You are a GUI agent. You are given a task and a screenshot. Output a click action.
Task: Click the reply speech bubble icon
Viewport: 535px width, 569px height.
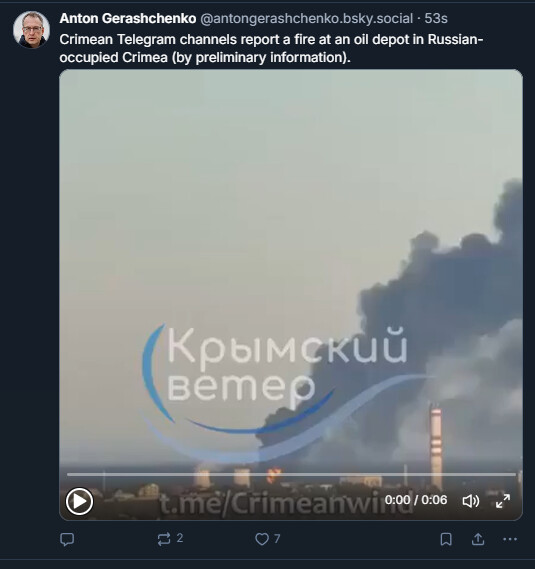pos(67,539)
